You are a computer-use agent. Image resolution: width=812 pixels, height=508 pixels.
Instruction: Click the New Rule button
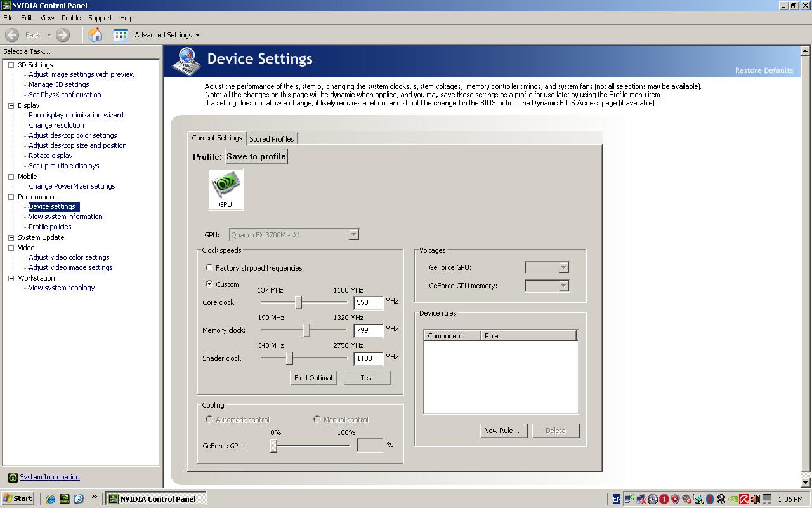click(x=503, y=431)
